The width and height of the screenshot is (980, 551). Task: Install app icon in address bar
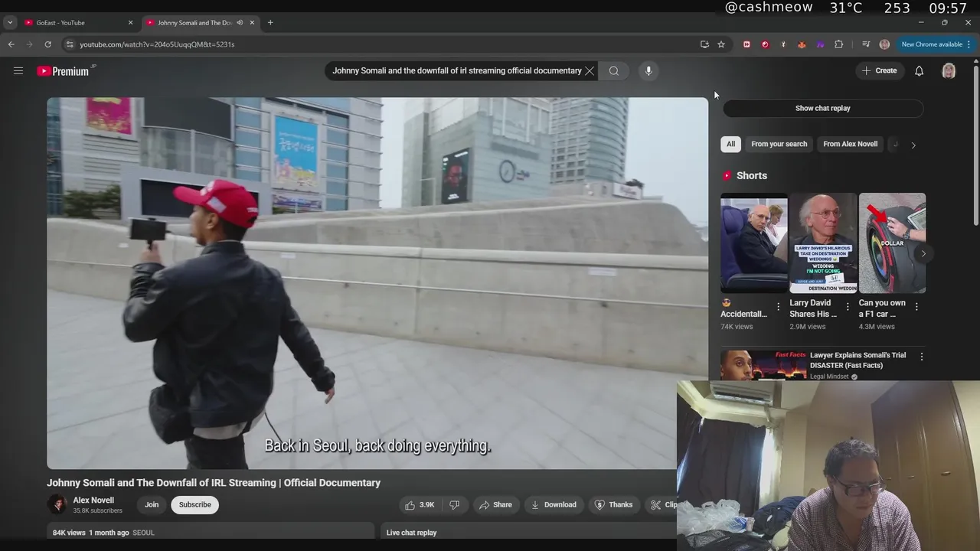click(704, 44)
